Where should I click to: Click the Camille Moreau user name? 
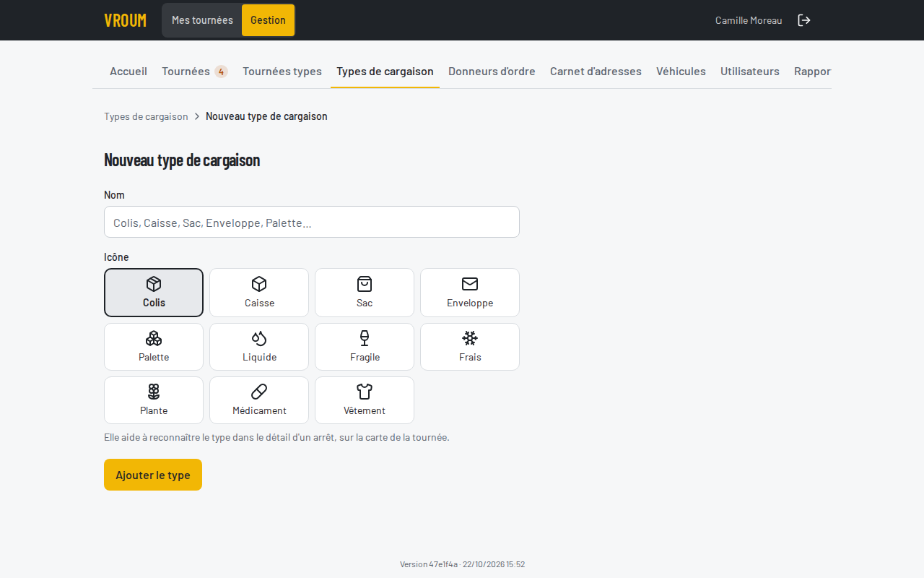coord(749,20)
